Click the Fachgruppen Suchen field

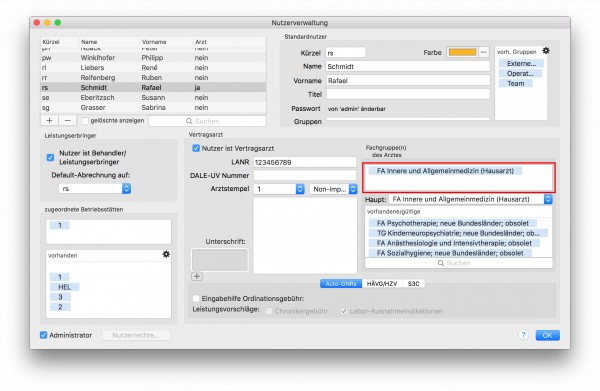(x=458, y=263)
